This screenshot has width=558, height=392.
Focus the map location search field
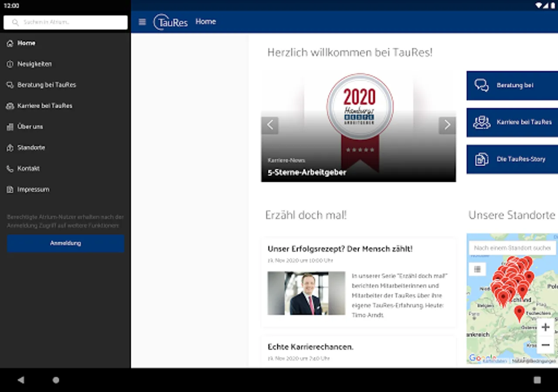click(513, 248)
